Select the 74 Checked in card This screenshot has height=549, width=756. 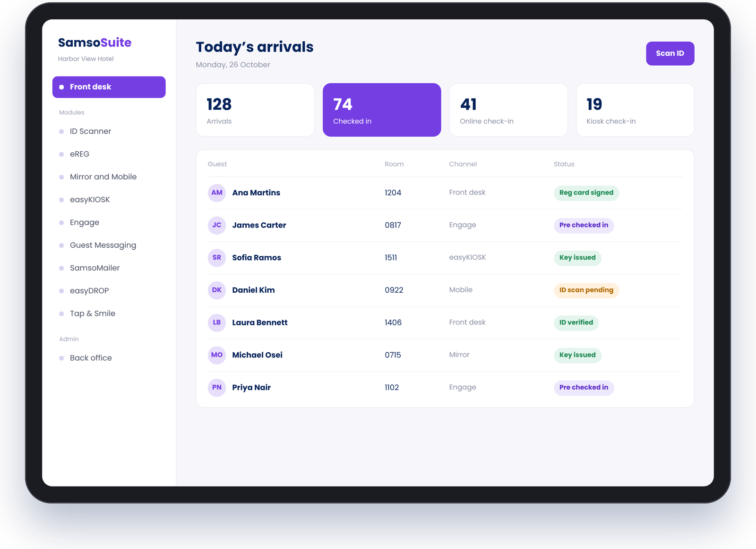click(x=382, y=110)
